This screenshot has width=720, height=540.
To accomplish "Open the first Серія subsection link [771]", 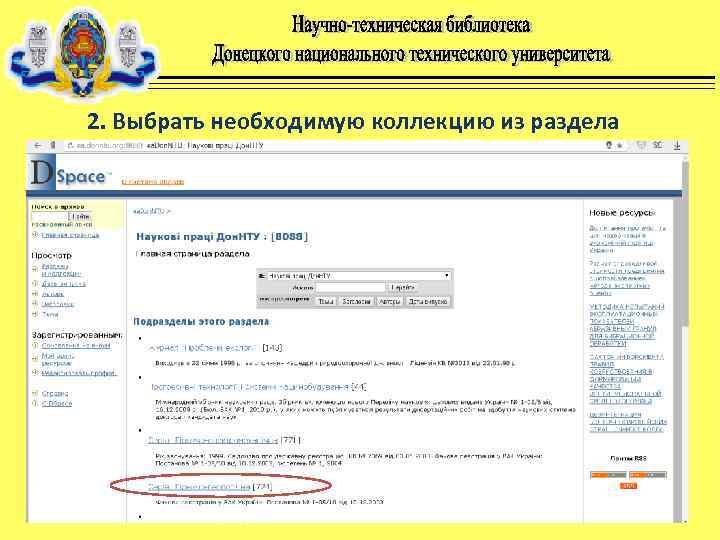I will click(x=213, y=440).
